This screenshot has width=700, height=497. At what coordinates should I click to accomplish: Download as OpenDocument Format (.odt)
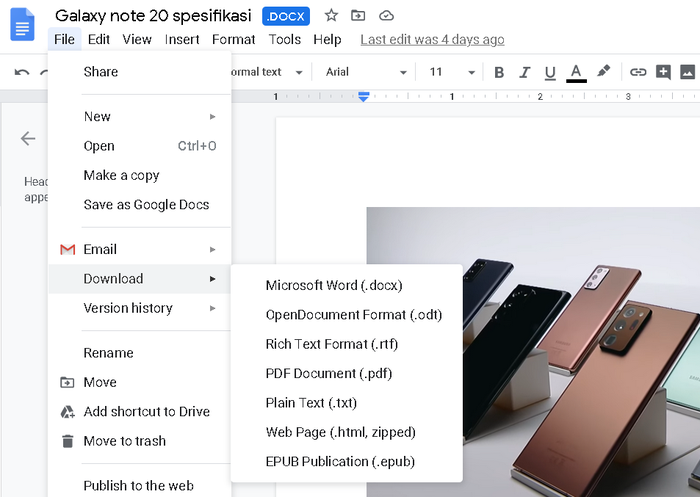point(346,315)
